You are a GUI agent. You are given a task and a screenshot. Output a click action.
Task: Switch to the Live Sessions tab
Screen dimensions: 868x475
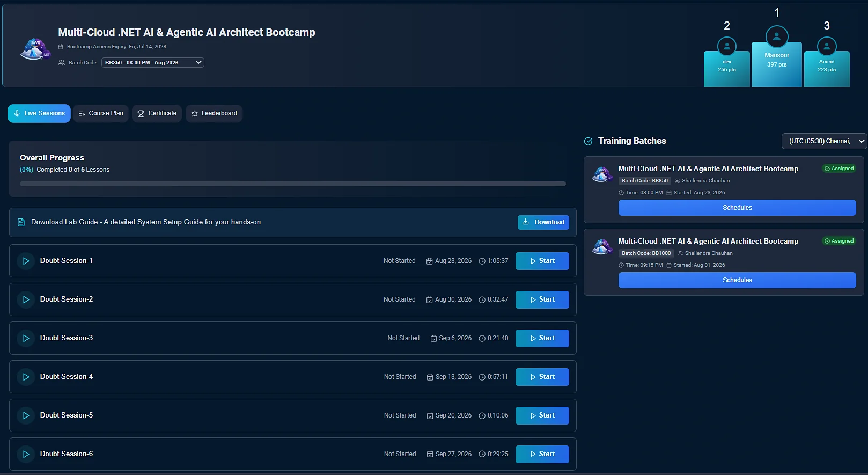pos(39,113)
